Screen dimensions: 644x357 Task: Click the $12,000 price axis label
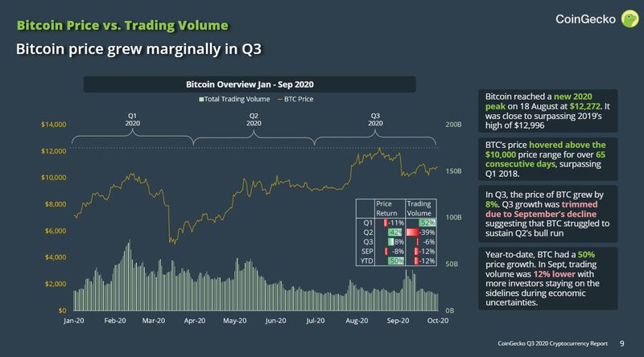click(x=53, y=151)
